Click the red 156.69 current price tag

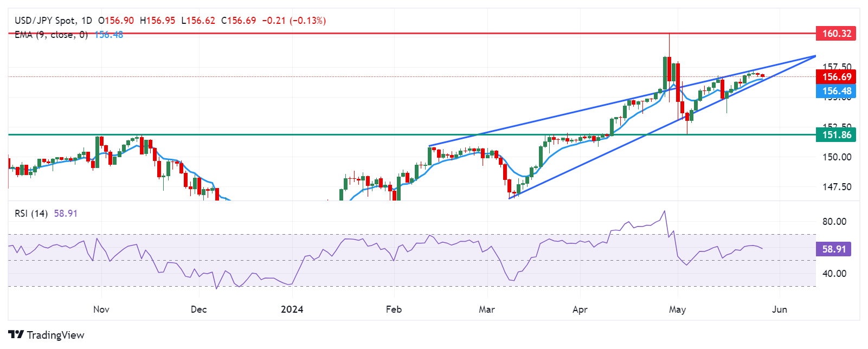[x=836, y=77]
